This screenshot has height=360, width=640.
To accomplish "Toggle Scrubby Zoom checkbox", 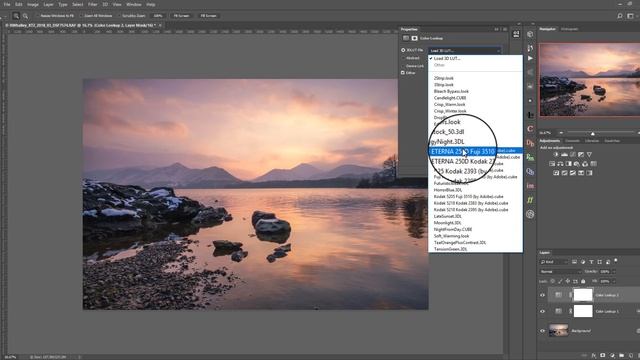I will coord(119,16).
